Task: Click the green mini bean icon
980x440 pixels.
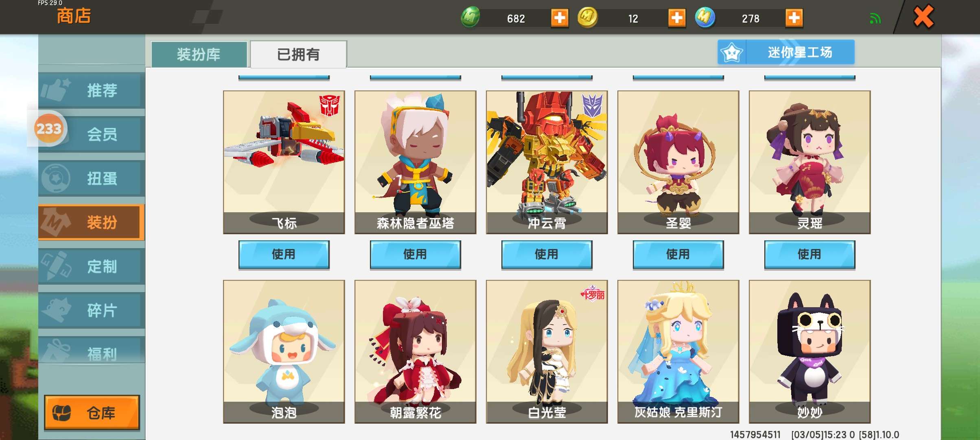Action: pyautogui.click(x=470, y=18)
